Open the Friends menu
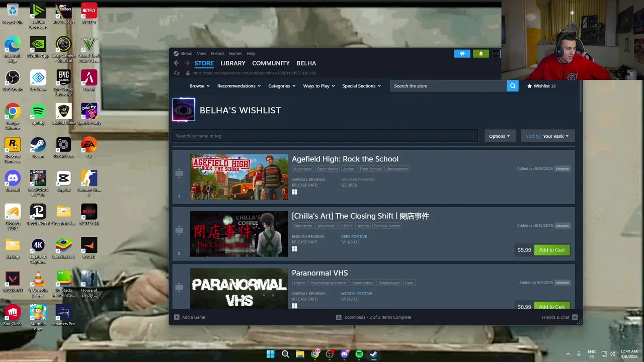This screenshot has height=362, width=644. [x=217, y=53]
